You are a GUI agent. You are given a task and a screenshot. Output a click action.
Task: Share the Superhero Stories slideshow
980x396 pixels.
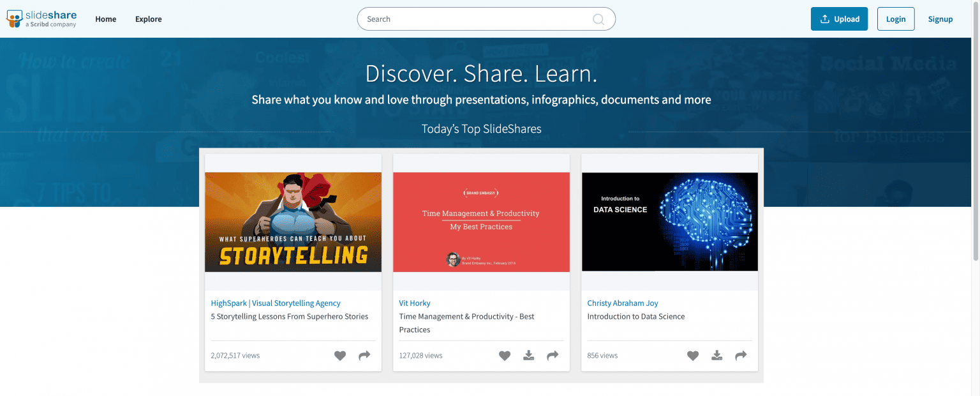click(364, 355)
